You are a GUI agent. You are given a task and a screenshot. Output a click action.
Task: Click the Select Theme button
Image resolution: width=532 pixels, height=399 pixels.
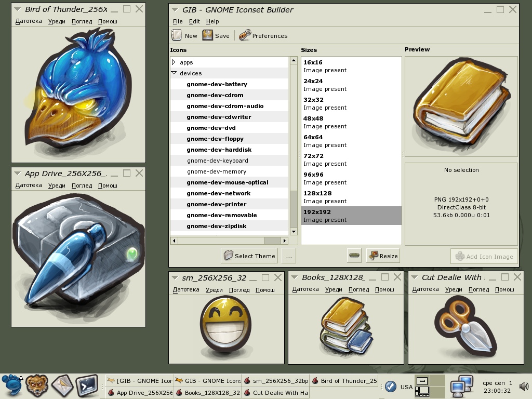tap(249, 256)
